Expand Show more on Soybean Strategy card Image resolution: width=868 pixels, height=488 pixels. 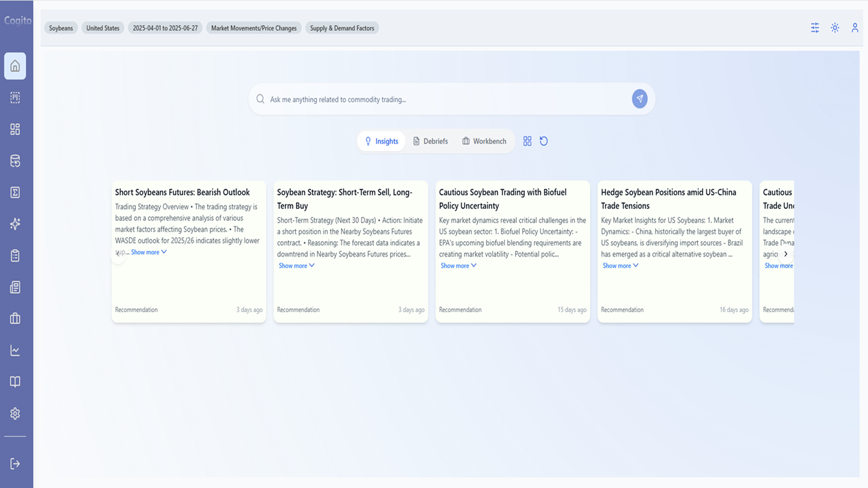pos(296,266)
